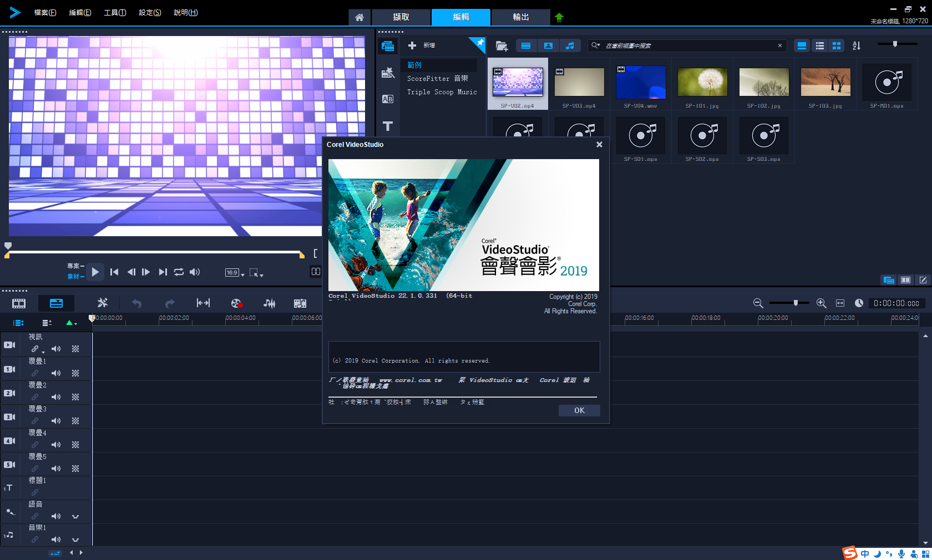
Task: Select the SP-V02.mp4 thumbnail
Action: click(518, 84)
